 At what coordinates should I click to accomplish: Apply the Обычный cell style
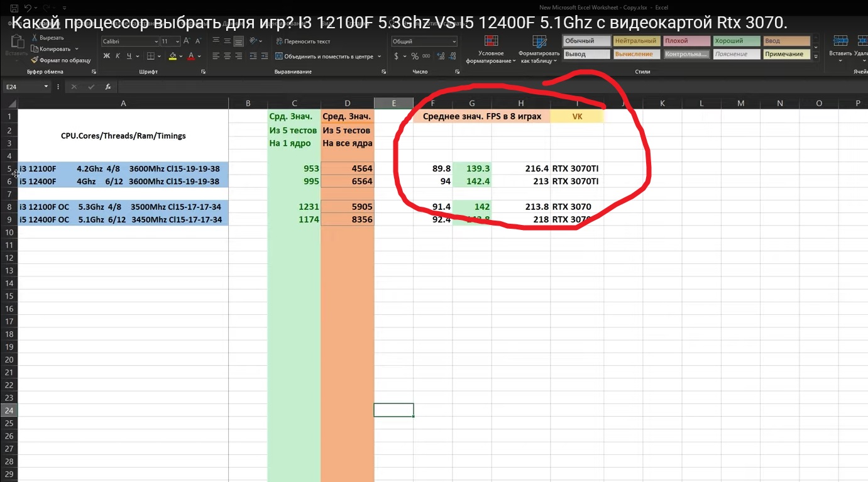pos(586,41)
